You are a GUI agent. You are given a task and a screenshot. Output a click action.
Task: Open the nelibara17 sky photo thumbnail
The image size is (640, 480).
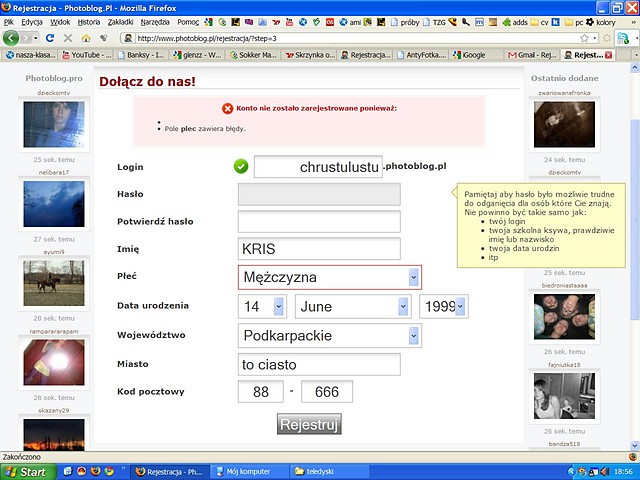(x=54, y=204)
